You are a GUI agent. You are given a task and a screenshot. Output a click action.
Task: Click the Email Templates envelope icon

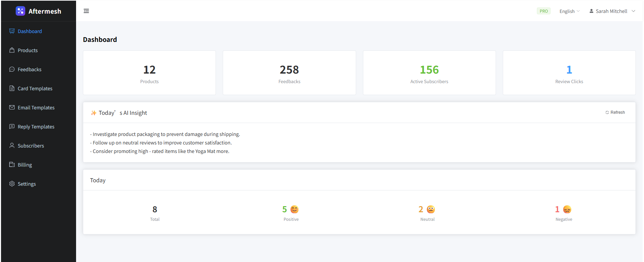12,107
